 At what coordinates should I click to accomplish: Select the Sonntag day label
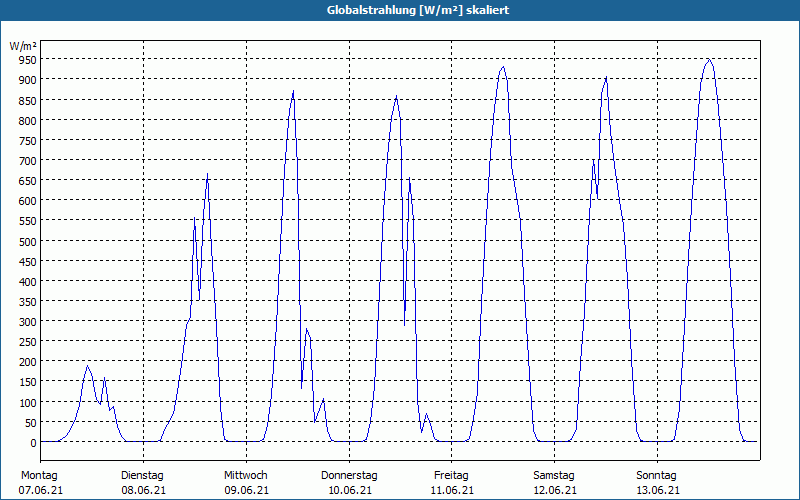pos(656,476)
